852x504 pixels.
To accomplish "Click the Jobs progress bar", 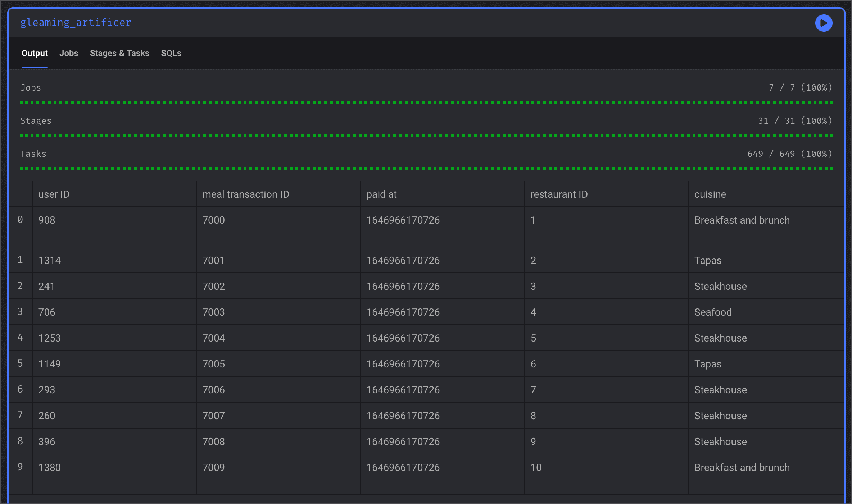I will pyautogui.click(x=426, y=102).
